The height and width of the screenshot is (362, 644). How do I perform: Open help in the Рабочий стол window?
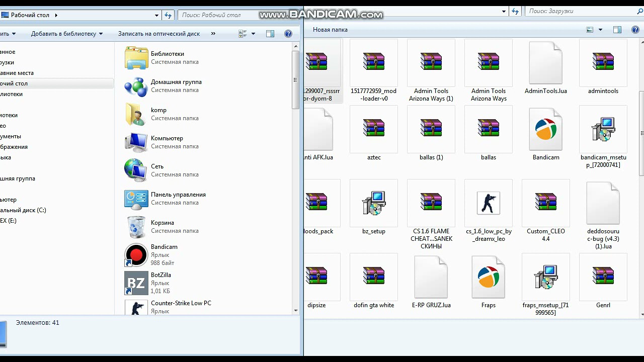[x=288, y=34]
